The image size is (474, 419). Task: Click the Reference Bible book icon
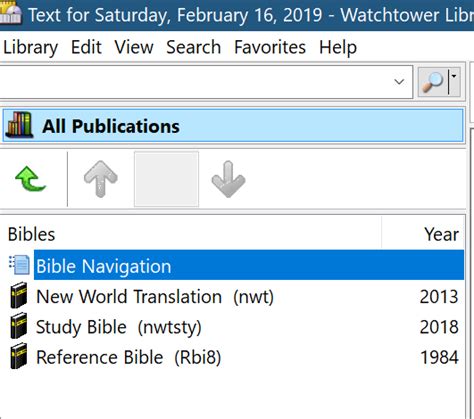click(x=19, y=356)
